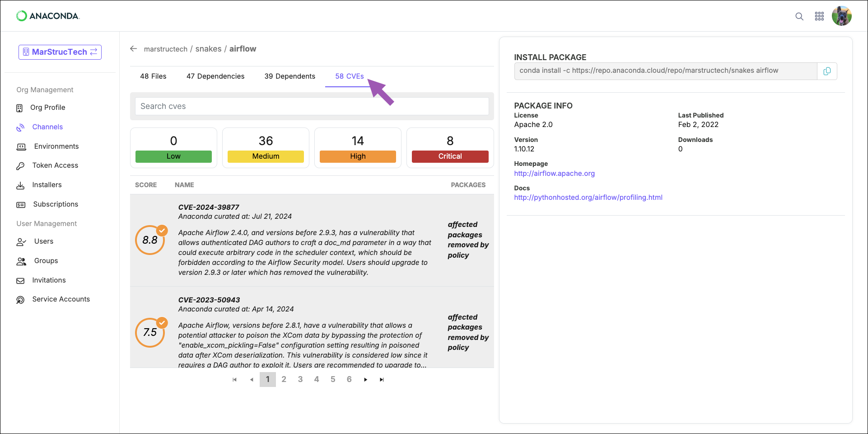
Task: Go to page 4 of CVEs
Action: pos(317,379)
